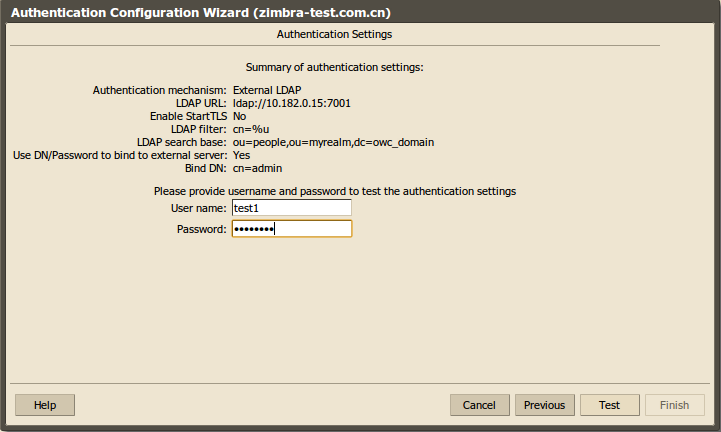Image resolution: width=721 pixels, height=432 pixels.
Task: Click the Summary of authentication settings text
Action: (334, 67)
